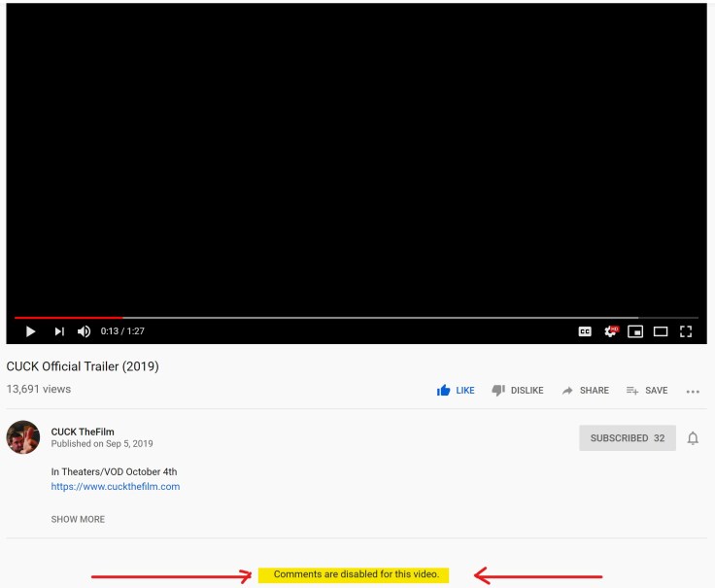Open the cuckthefilm.com link
715x588 pixels.
(x=115, y=487)
